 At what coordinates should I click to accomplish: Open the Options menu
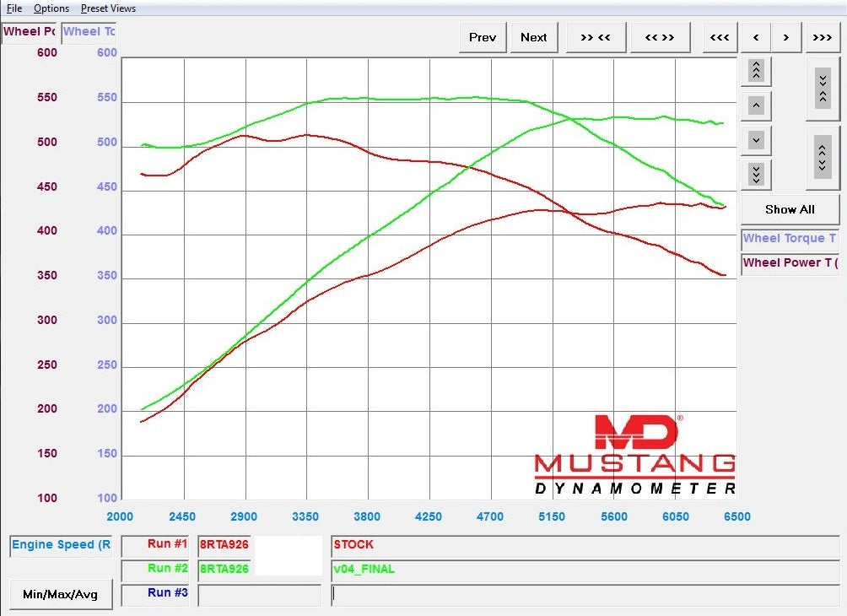point(51,8)
